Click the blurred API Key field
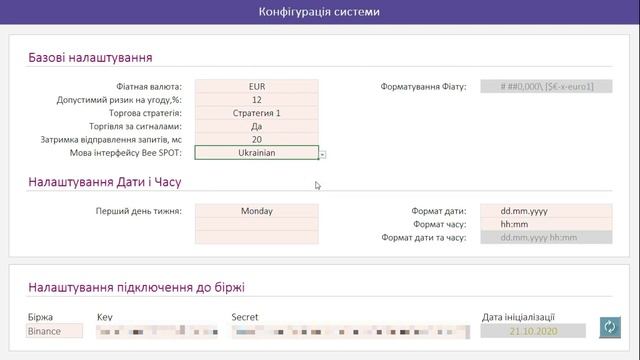Image resolution: width=640 pixels, height=360 pixels. click(x=157, y=331)
